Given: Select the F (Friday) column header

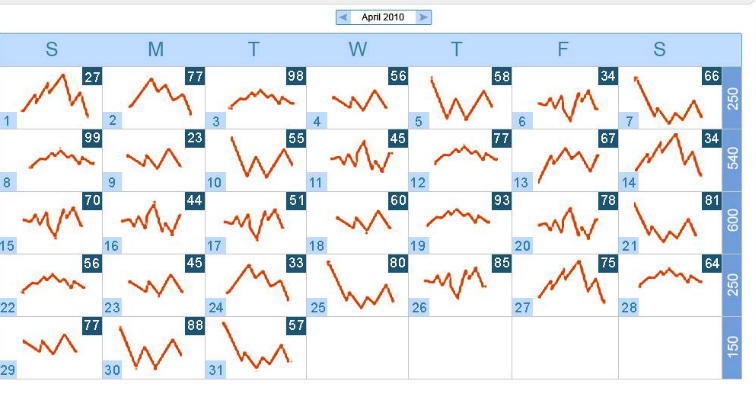Looking at the screenshot, I should click(x=563, y=50).
